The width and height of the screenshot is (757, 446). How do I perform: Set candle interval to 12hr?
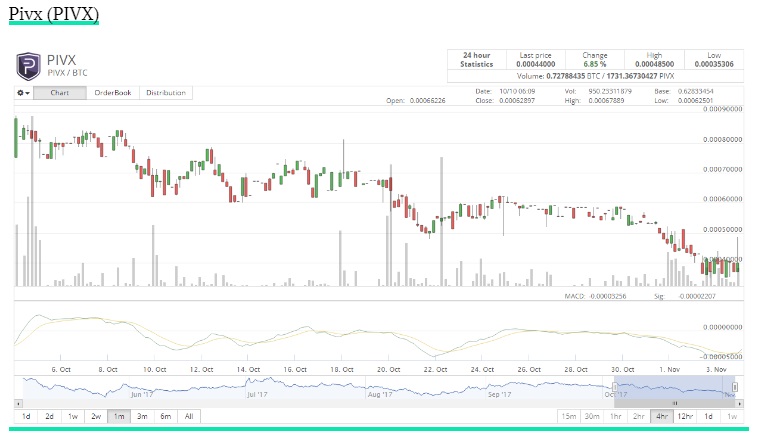pos(685,416)
